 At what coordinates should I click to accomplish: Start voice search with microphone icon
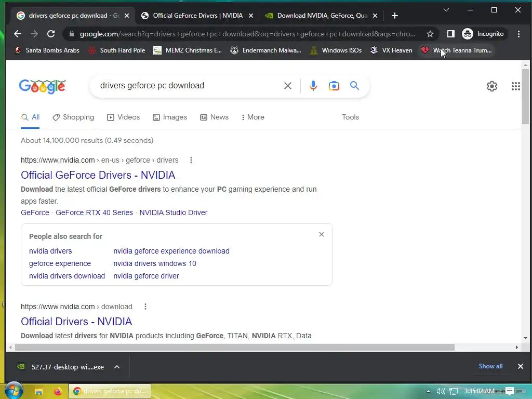313,86
